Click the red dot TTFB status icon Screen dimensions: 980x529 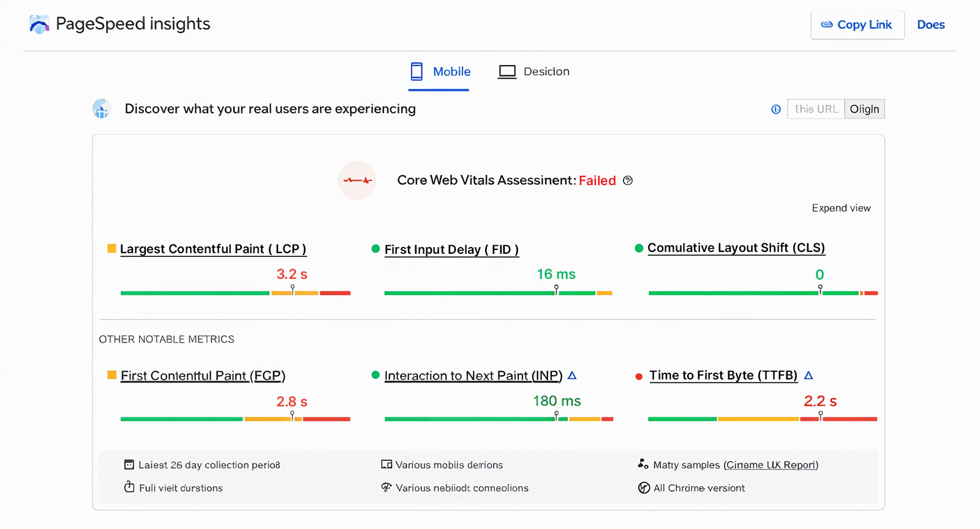639,376
